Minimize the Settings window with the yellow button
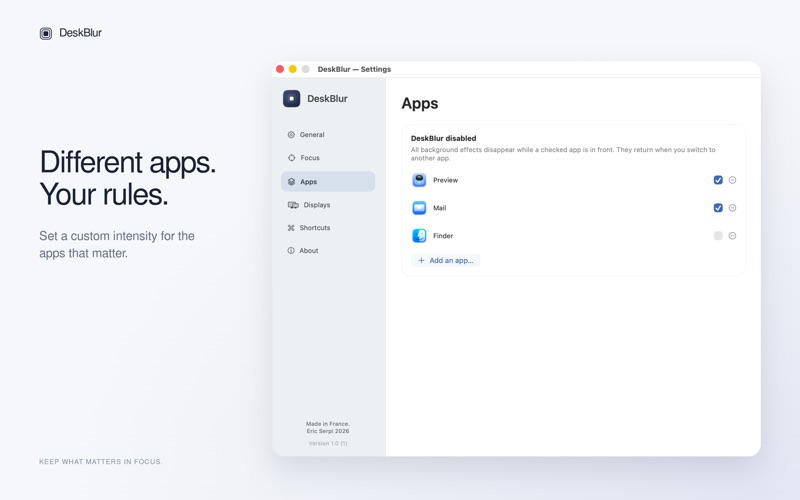 click(x=293, y=69)
